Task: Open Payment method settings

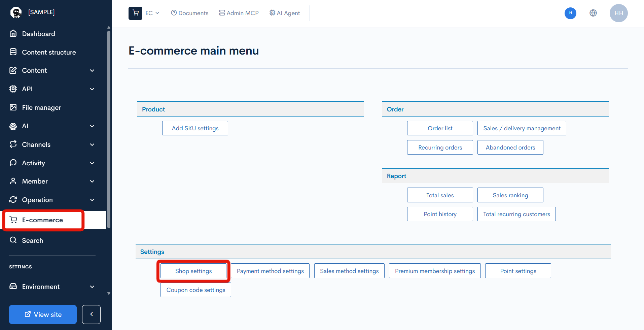Action: coord(270,271)
